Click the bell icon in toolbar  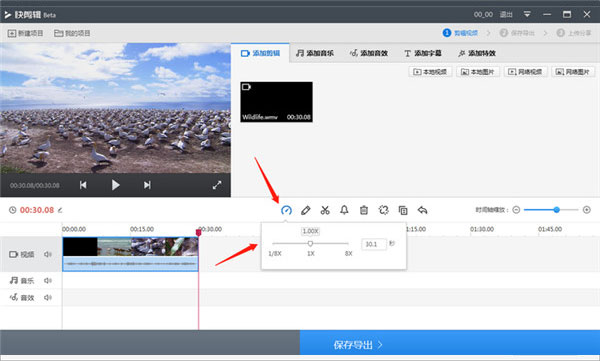pos(344,210)
